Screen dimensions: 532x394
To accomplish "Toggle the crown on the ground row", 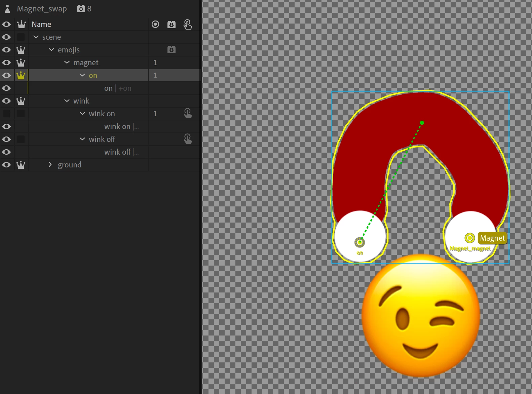I will [21, 165].
